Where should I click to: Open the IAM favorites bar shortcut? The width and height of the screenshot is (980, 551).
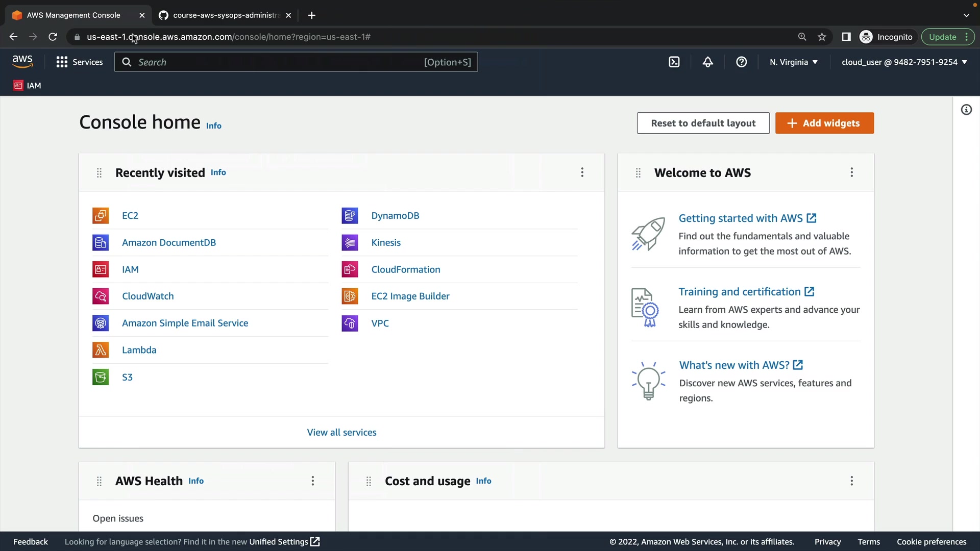click(x=28, y=86)
